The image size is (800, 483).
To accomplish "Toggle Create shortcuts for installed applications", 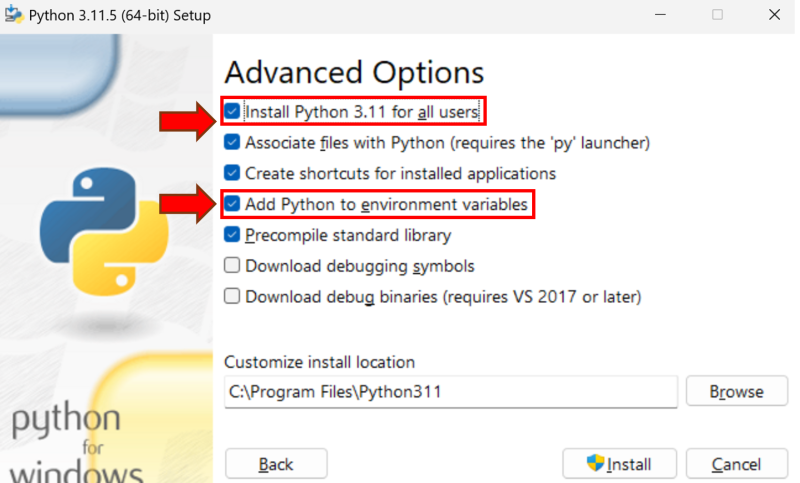I will coord(232,173).
